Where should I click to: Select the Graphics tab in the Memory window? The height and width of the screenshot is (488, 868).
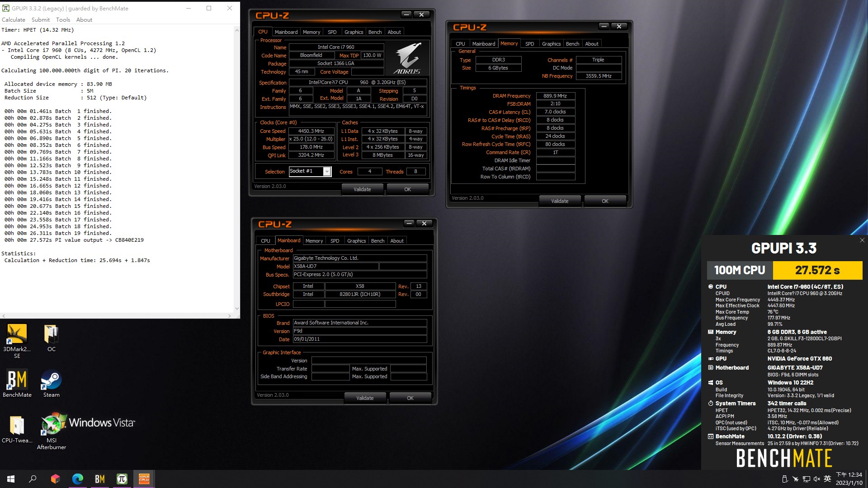click(551, 44)
